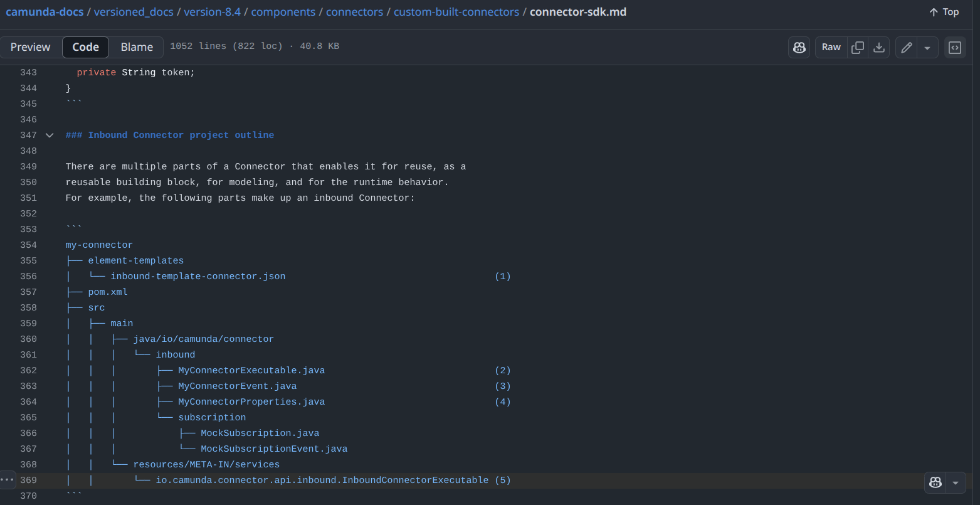The width and height of the screenshot is (980, 505).
Task: Copy raw file contents
Action: (x=858, y=47)
